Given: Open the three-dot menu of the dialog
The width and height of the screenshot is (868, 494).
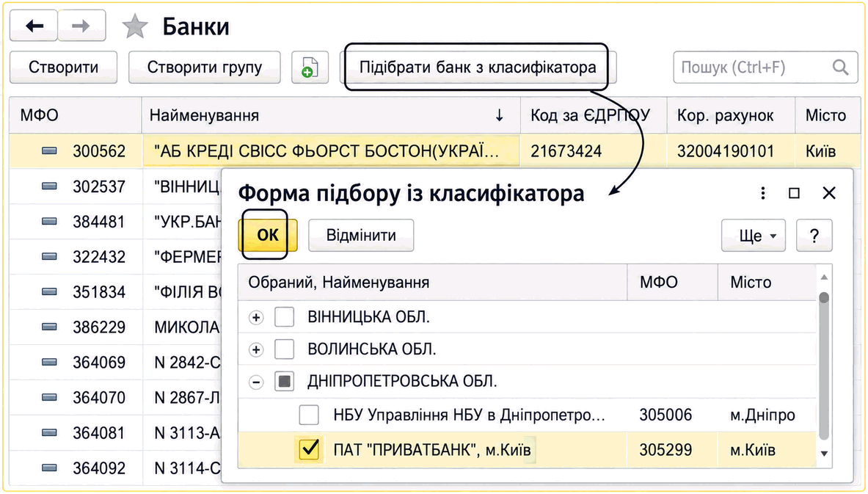Looking at the screenshot, I should point(763,193).
